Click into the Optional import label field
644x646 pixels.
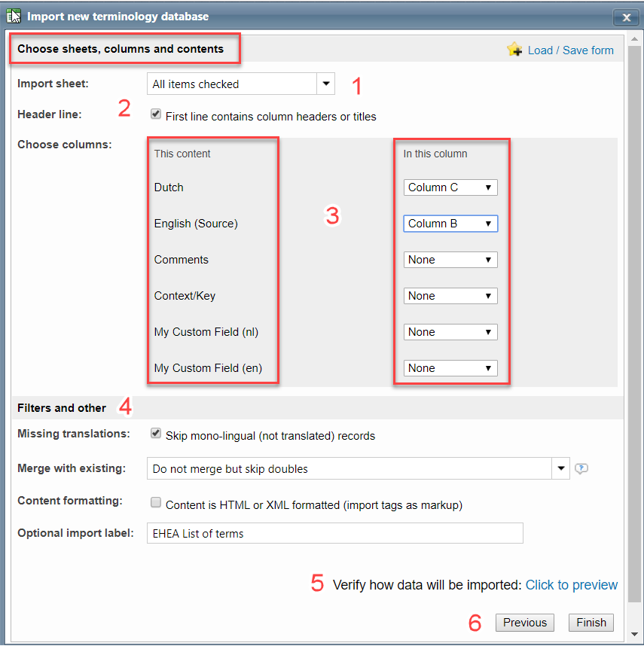click(334, 534)
